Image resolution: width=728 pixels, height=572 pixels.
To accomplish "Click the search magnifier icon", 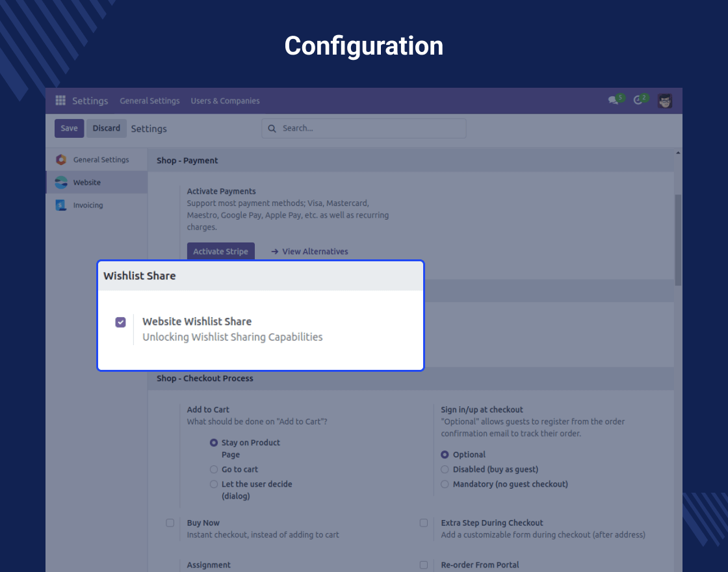I will [x=272, y=129].
